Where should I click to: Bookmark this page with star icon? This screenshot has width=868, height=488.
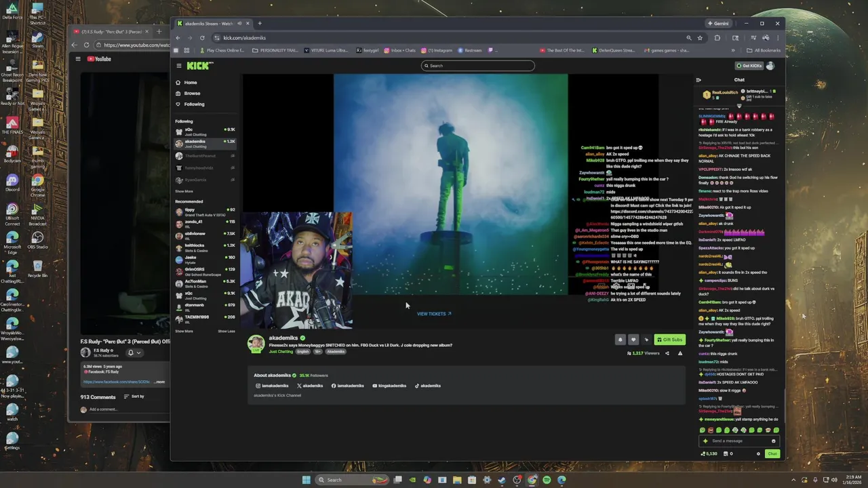pos(700,38)
